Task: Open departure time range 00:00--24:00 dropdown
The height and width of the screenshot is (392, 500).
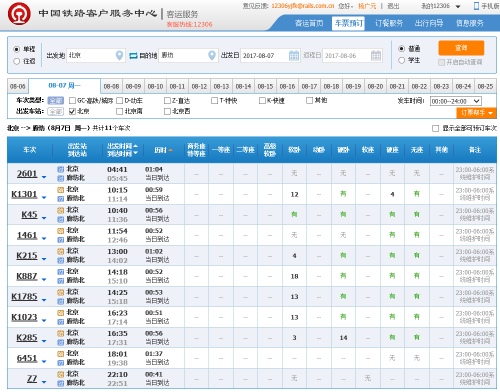Action: click(x=456, y=101)
